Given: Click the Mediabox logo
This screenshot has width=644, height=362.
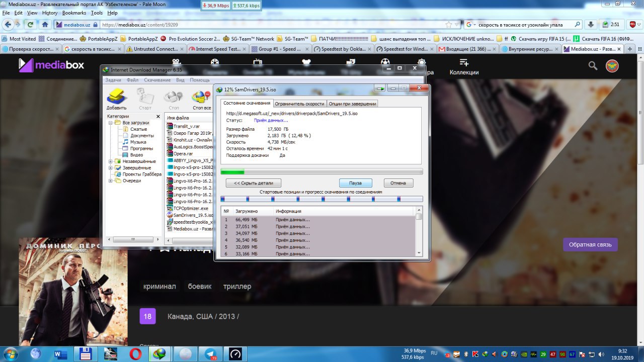Looking at the screenshot, I should (x=51, y=65).
